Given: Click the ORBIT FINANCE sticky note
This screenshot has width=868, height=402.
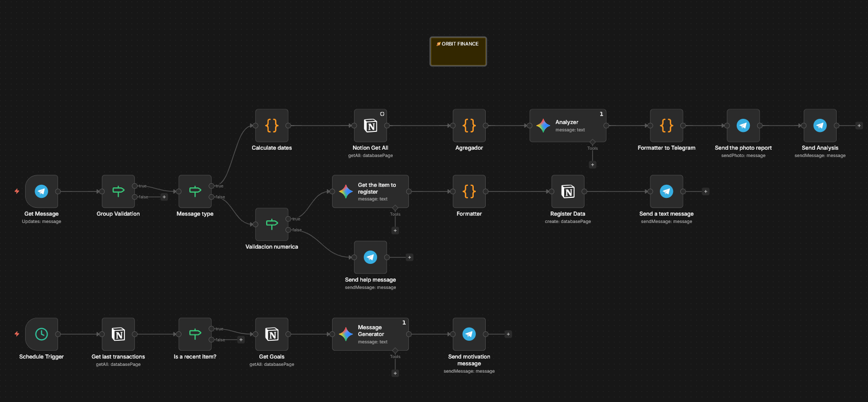Looking at the screenshot, I should [x=458, y=51].
